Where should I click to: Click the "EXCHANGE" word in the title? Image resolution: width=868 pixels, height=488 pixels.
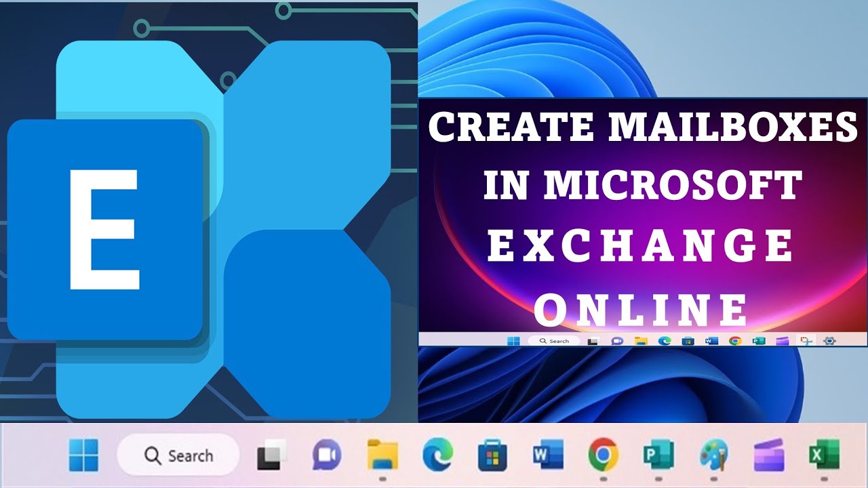click(641, 246)
